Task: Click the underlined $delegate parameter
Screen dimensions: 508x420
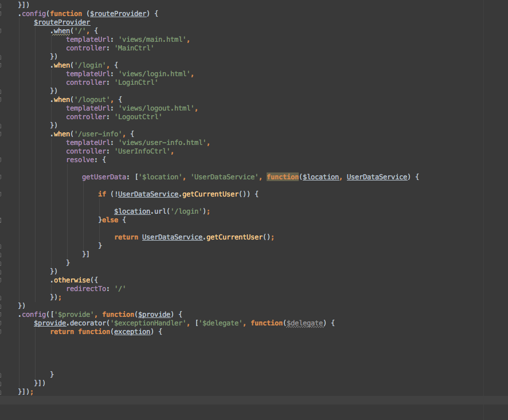Action: point(304,323)
